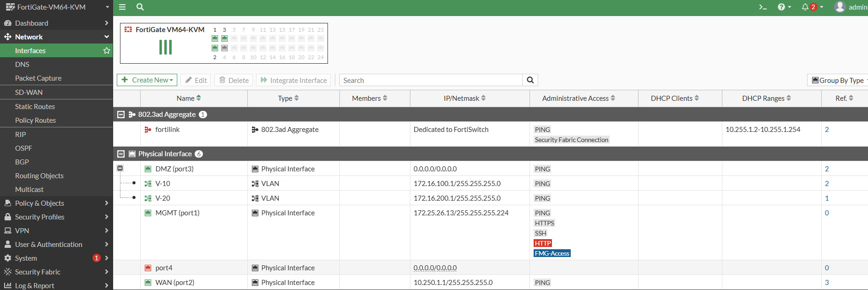Click the DMZ (port3) interface icon
Screen dimensions: 868x290
coord(148,169)
